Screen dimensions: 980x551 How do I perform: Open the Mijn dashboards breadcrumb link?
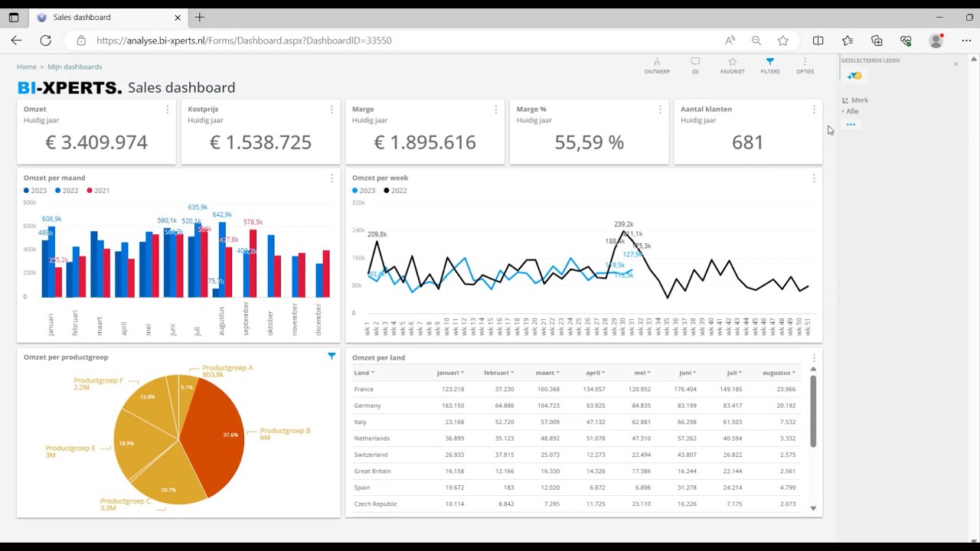74,67
